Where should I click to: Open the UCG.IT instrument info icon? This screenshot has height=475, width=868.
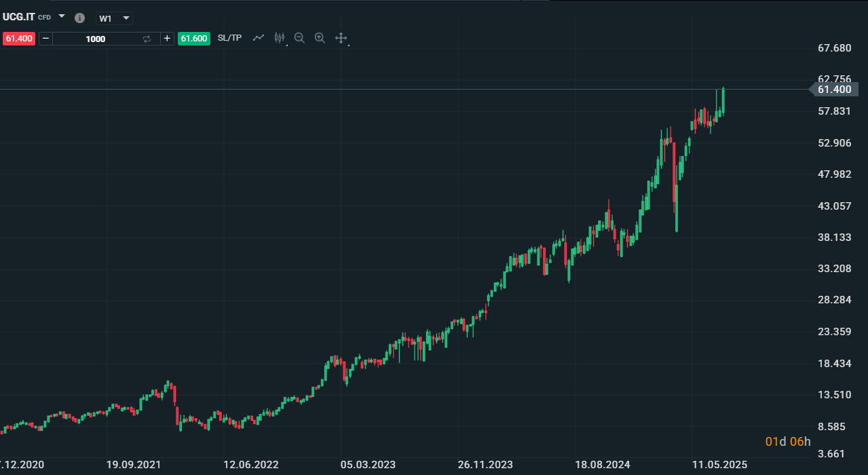[x=79, y=18]
